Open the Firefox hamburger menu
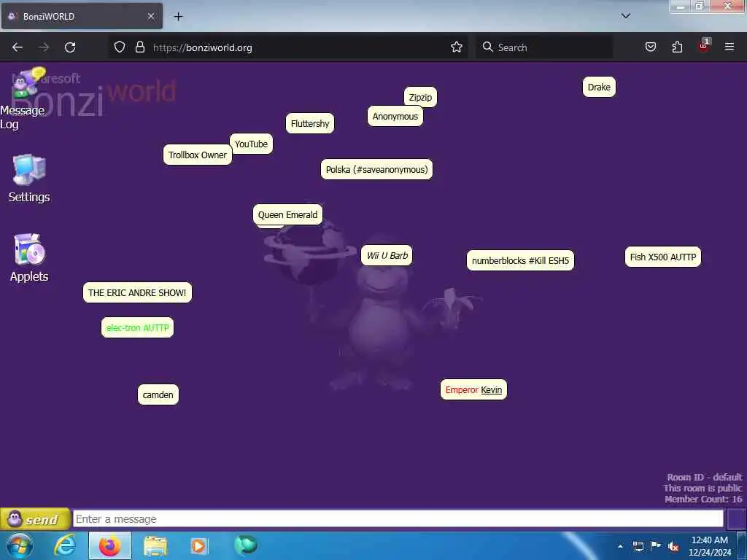The image size is (747, 560). [x=729, y=47]
